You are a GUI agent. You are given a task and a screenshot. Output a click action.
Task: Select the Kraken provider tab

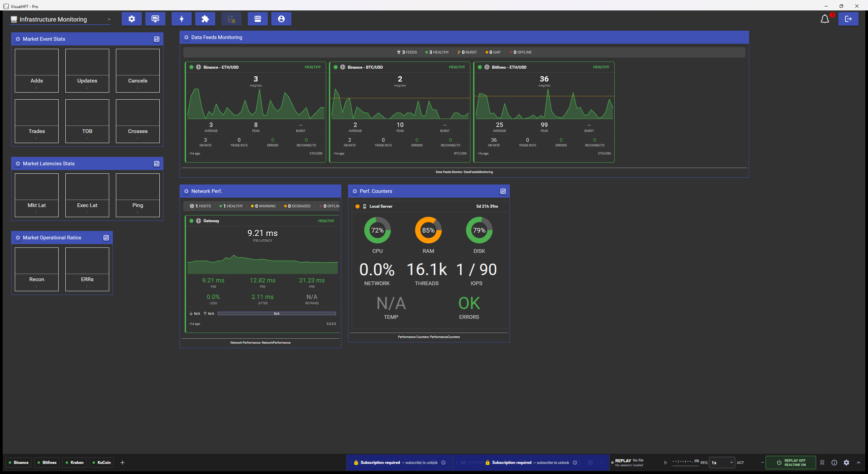tap(74, 463)
